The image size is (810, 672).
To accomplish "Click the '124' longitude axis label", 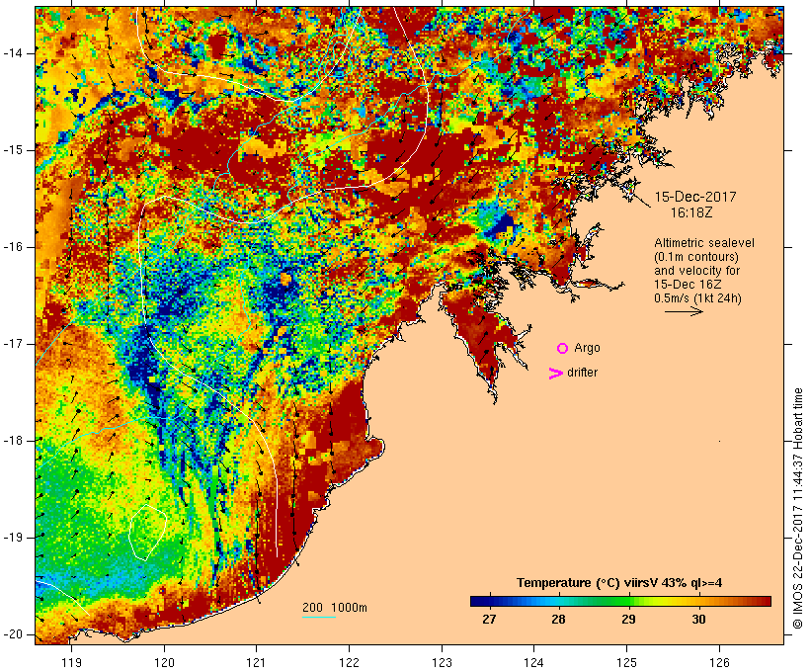I will point(534,662).
